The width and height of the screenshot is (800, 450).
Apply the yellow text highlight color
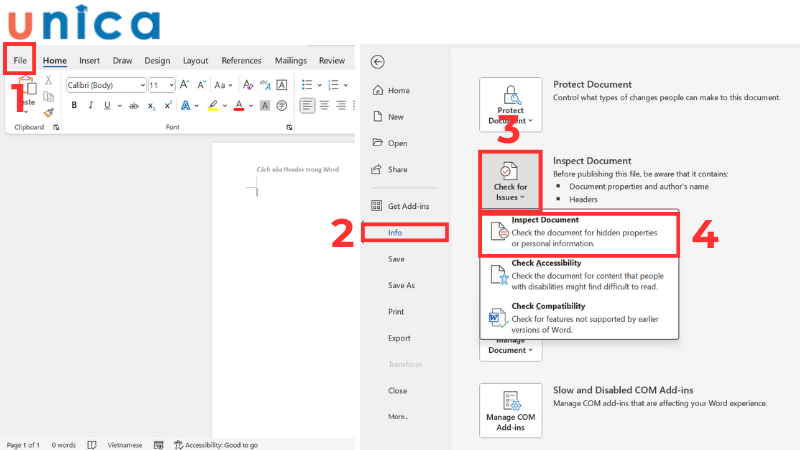click(x=213, y=106)
